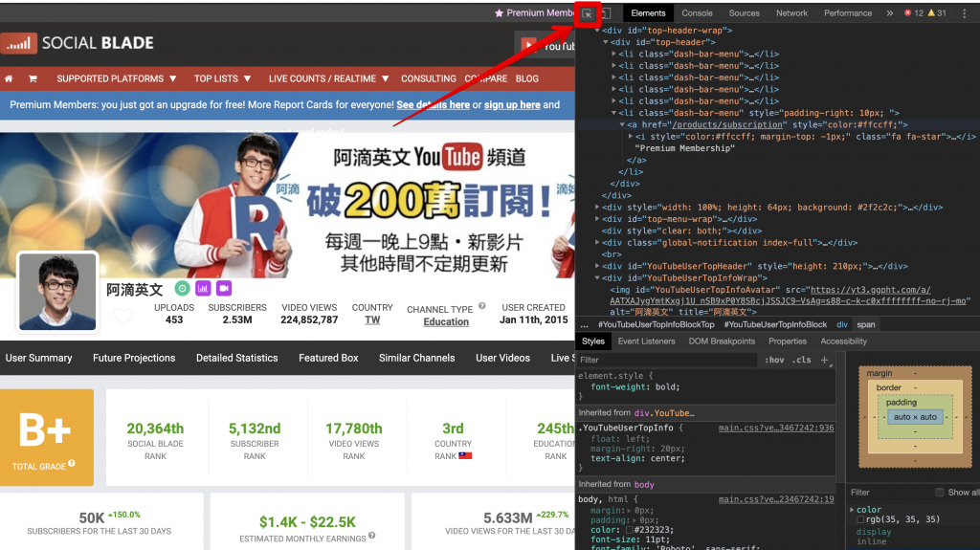The image size is (980, 550).
Task: Add new style rule with plus icon
Action: tap(824, 360)
